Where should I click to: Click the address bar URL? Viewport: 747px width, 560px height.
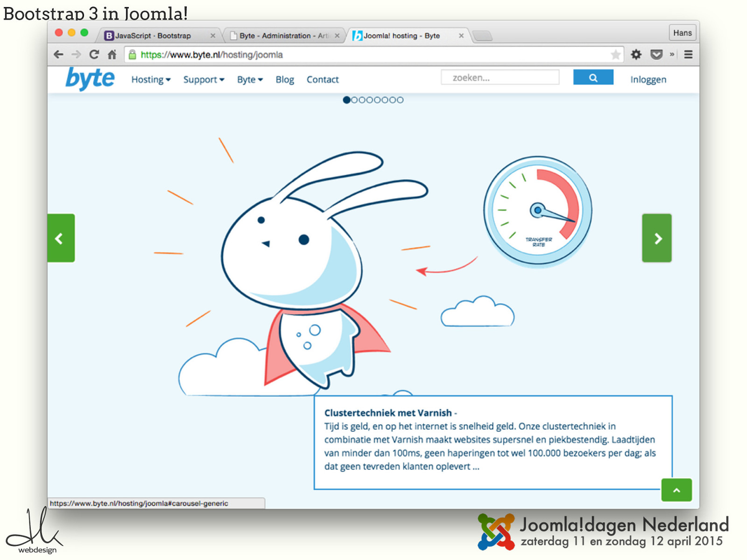pyautogui.click(x=211, y=55)
